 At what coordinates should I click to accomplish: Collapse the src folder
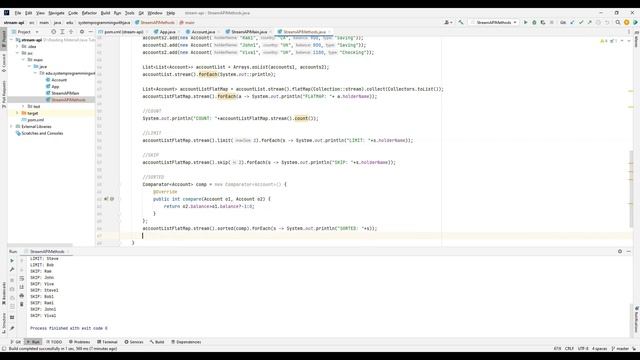18,53
